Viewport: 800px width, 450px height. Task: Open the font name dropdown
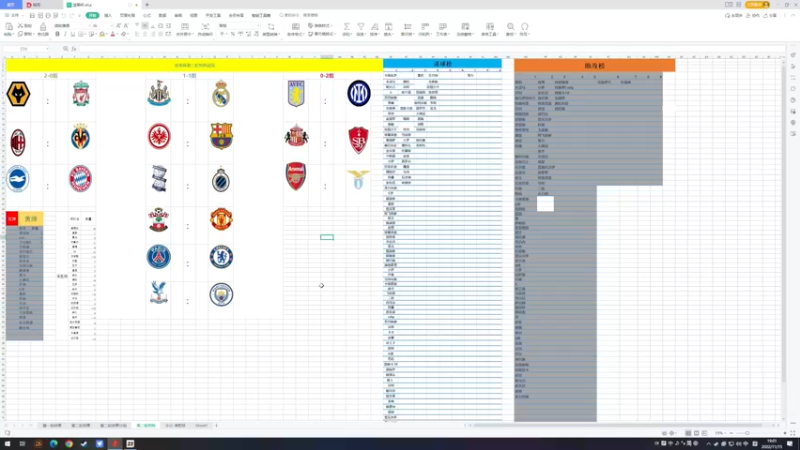[90, 26]
